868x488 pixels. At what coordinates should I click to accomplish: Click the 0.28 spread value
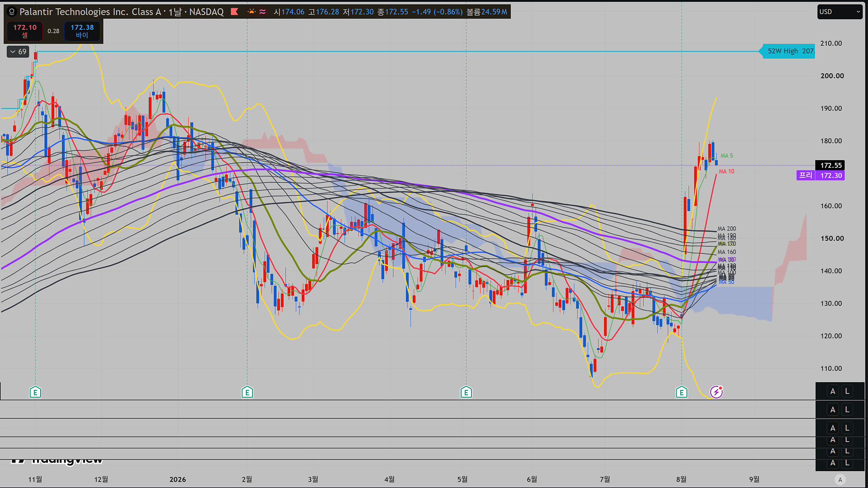pyautogui.click(x=53, y=31)
